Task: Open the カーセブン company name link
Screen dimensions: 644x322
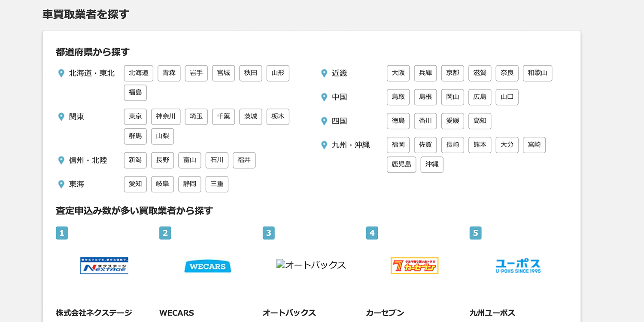Action: [385, 313]
